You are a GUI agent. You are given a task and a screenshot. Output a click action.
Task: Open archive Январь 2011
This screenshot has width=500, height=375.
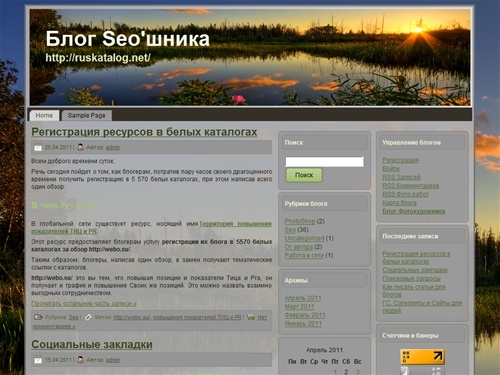pyautogui.click(x=303, y=324)
